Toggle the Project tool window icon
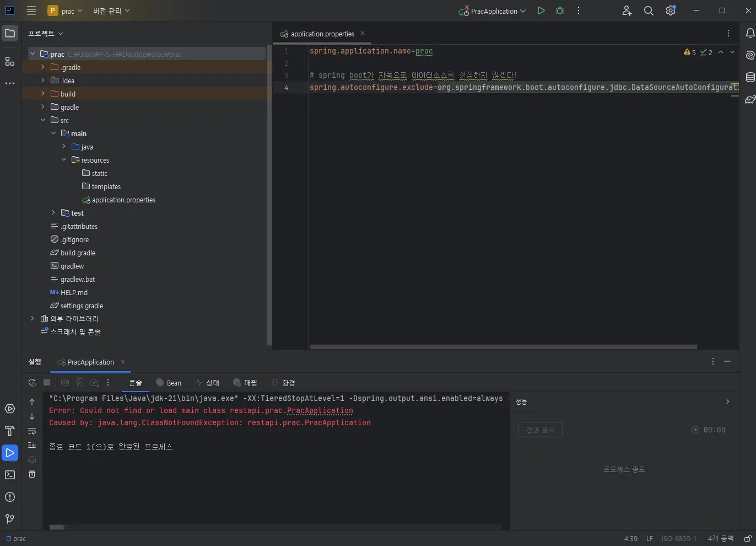 coord(10,33)
